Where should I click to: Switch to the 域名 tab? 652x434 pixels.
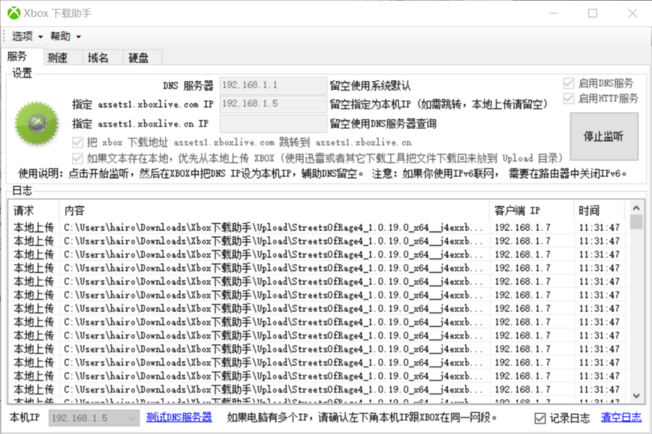[98, 58]
